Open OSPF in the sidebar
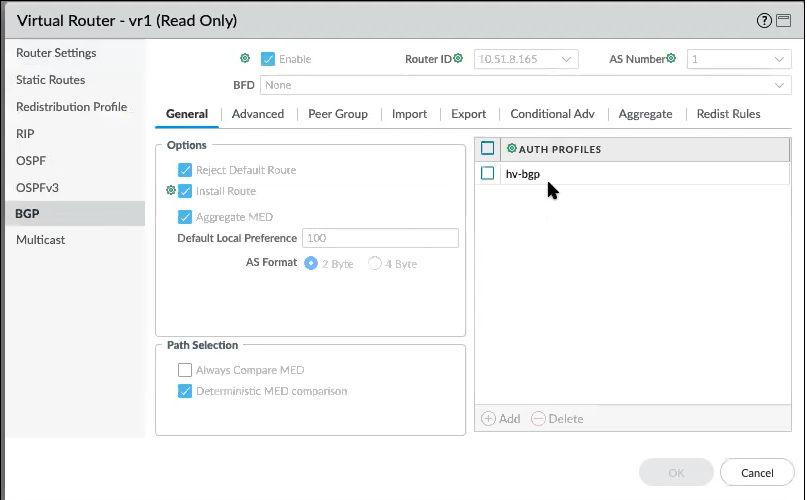This screenshot has height=500, width=807. pos(31,160)
